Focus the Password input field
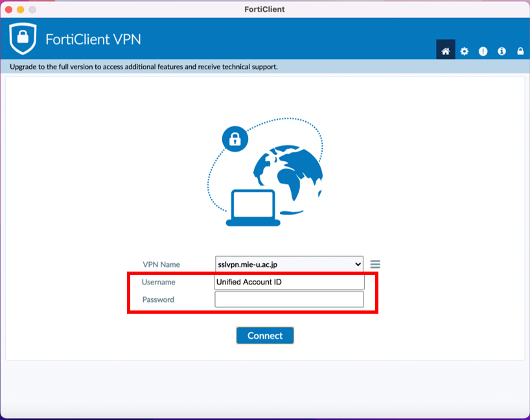 pos(290,299)
